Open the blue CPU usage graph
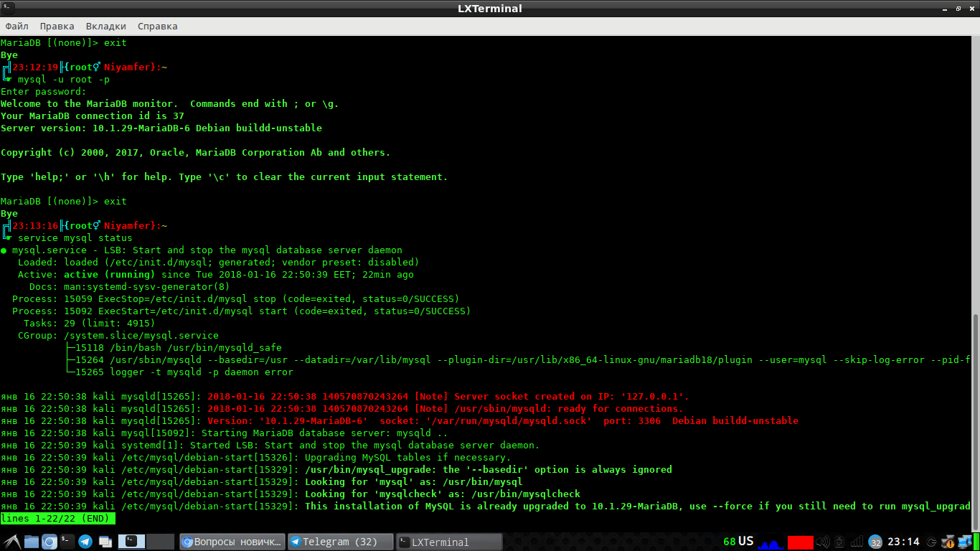980x551 pixels. click(x=771, y=542)
